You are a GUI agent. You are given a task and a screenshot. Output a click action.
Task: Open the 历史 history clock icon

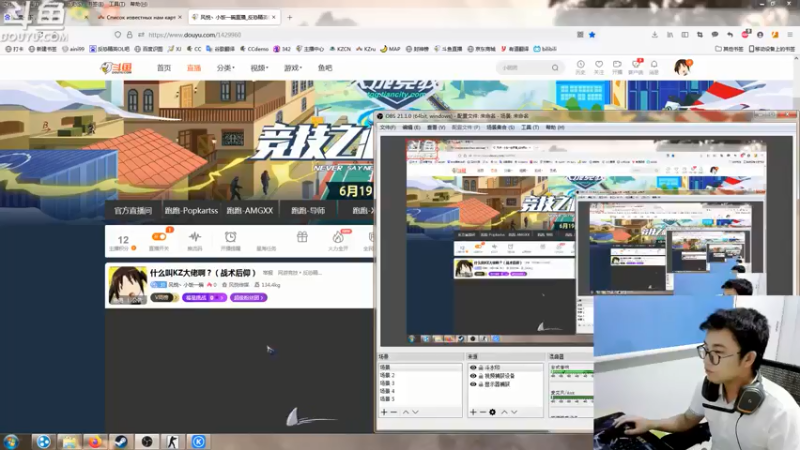coord(581,65)
